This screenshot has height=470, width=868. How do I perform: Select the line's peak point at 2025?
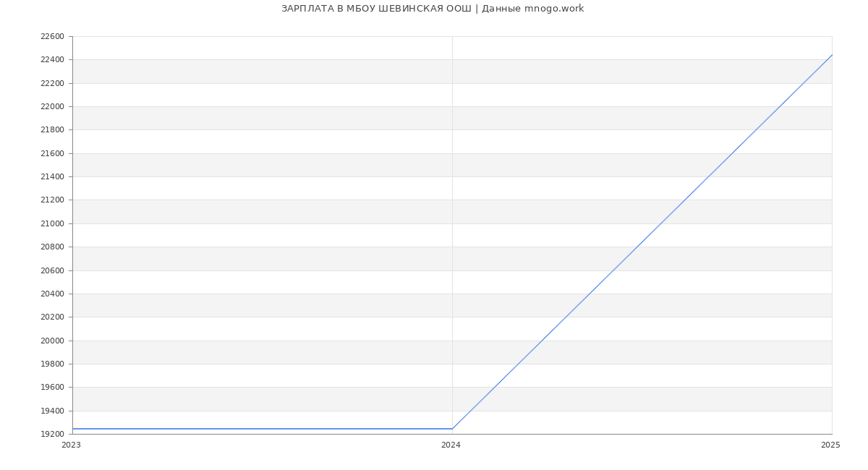[831, 55]
